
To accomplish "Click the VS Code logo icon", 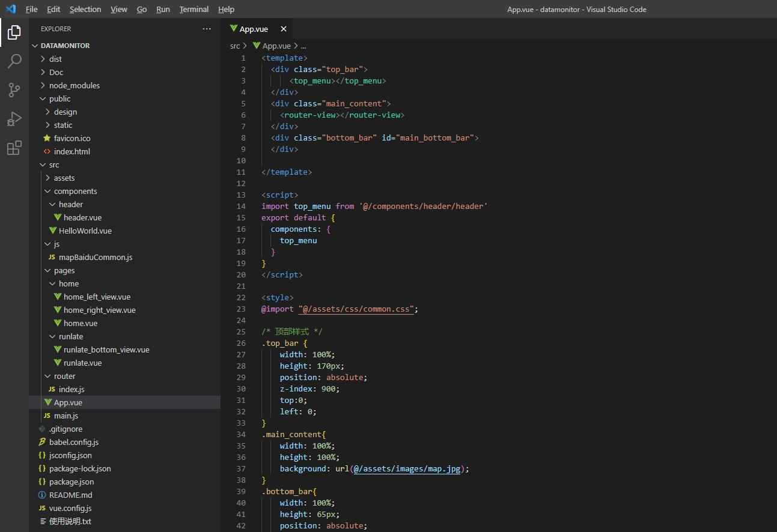I will pyautogui.click(x=11, y=9).
